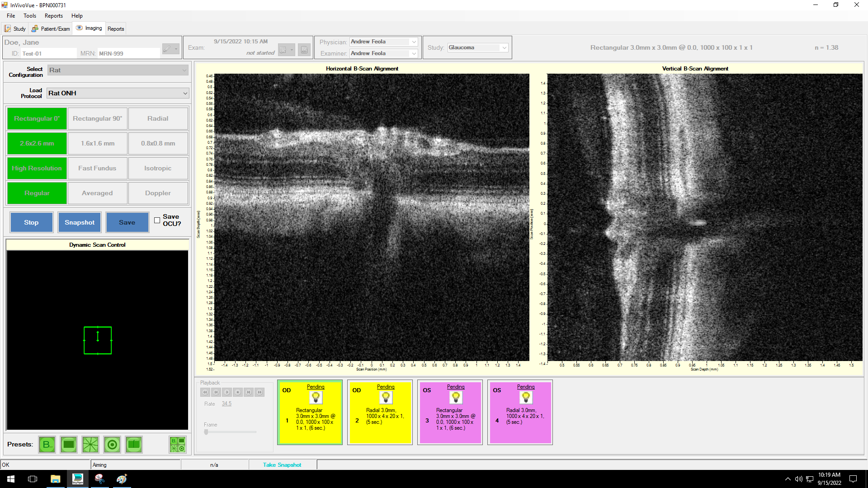Click the lightbulb on OD Radial scan 2
Viewport: 868px width, 488px height.
pos(386,398)
